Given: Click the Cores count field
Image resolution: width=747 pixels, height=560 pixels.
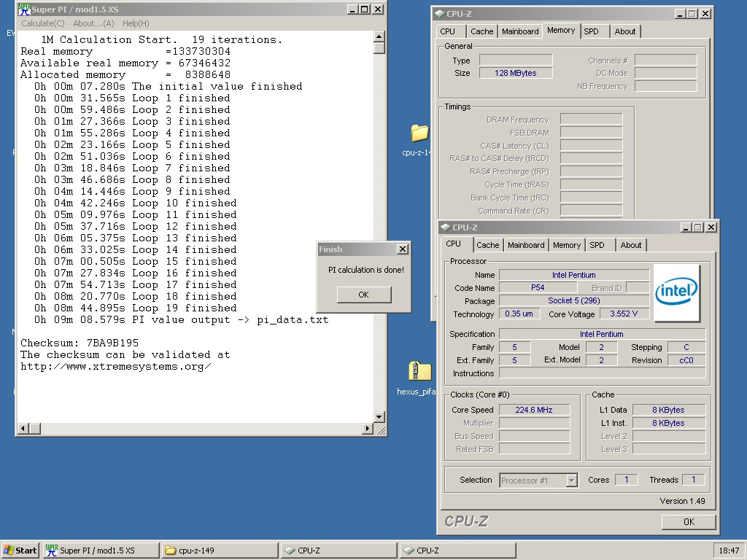Looking at the screenshot, I should coord(626,480).
